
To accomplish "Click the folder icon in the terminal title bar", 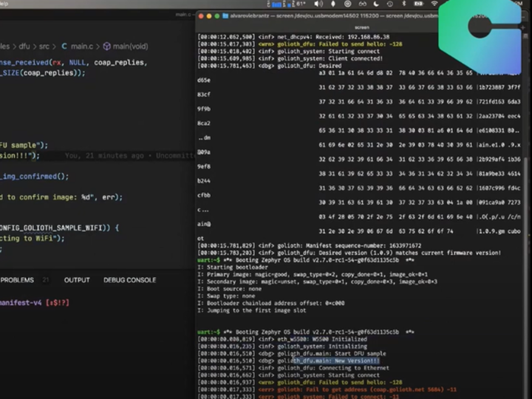I will click(225, 16).
